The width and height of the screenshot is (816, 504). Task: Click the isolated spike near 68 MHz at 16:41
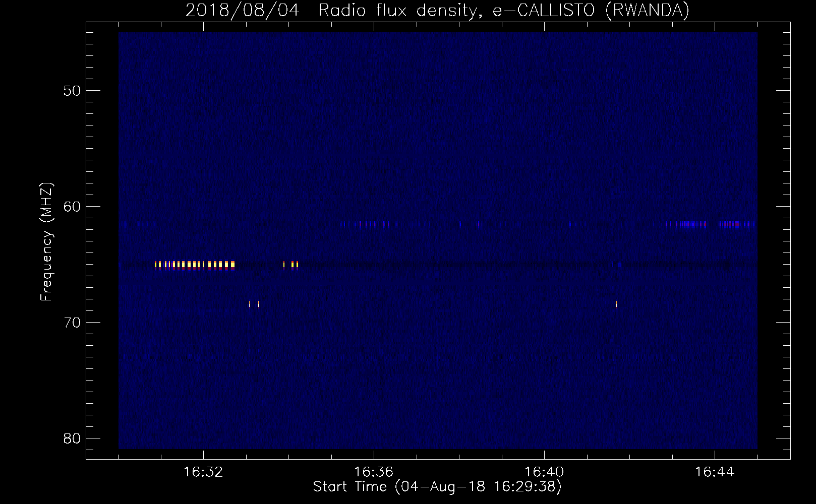(x=616, y=303)
